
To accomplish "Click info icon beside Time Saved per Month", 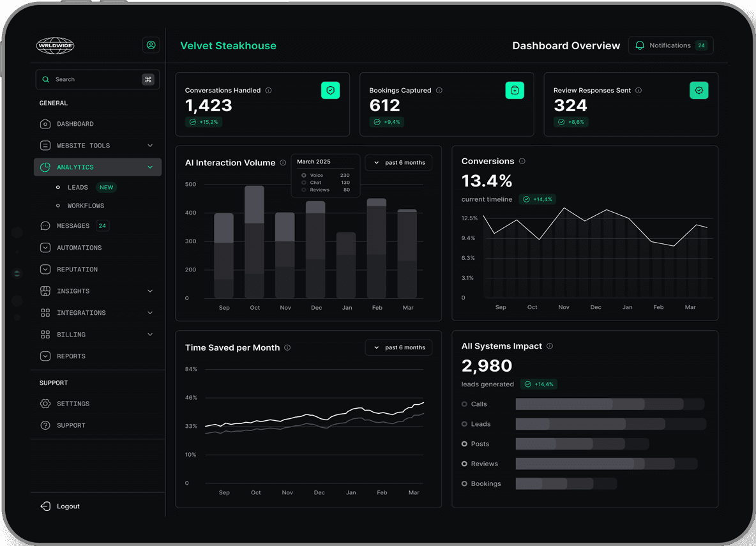I will [x=287, y=347].
